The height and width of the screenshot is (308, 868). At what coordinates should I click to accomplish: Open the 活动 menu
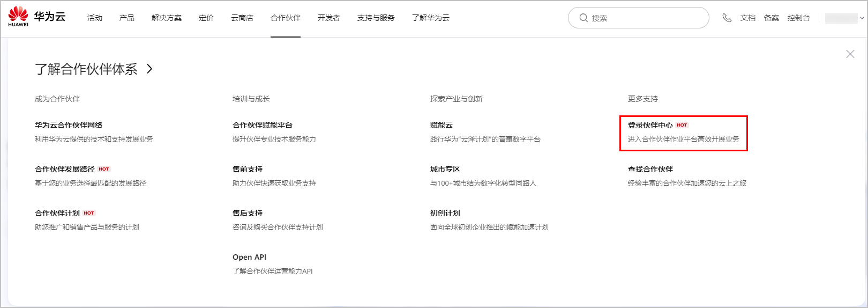(95, 18)
